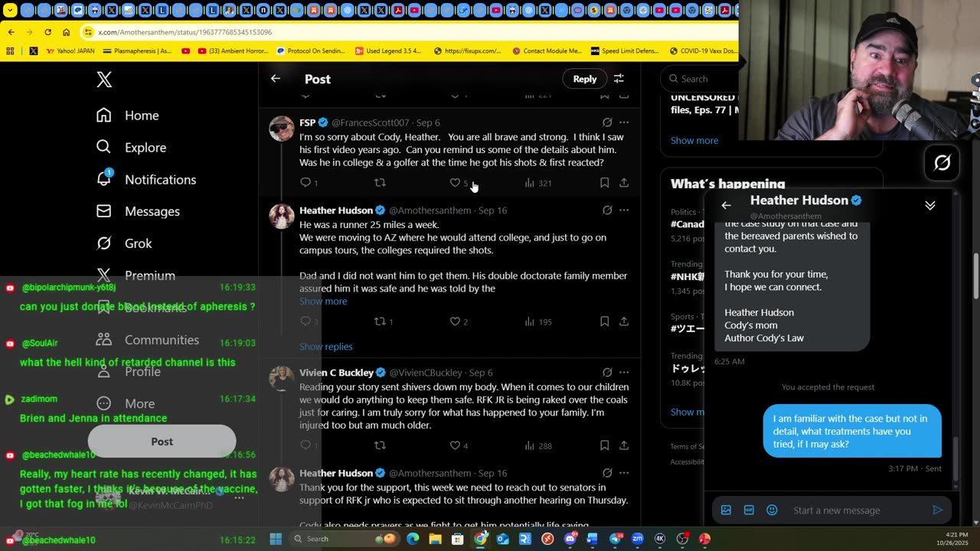Open more options on Heather Hudson's runner post

click(624, 210)
